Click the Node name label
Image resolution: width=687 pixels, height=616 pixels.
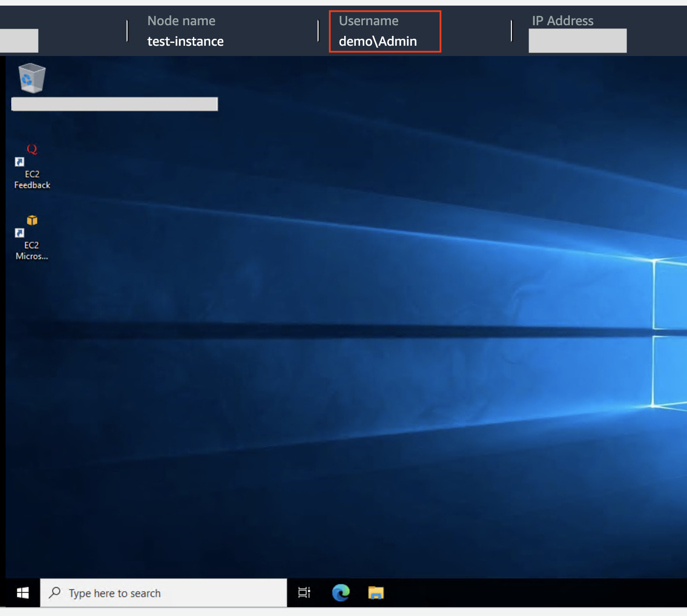pos(181,21)
